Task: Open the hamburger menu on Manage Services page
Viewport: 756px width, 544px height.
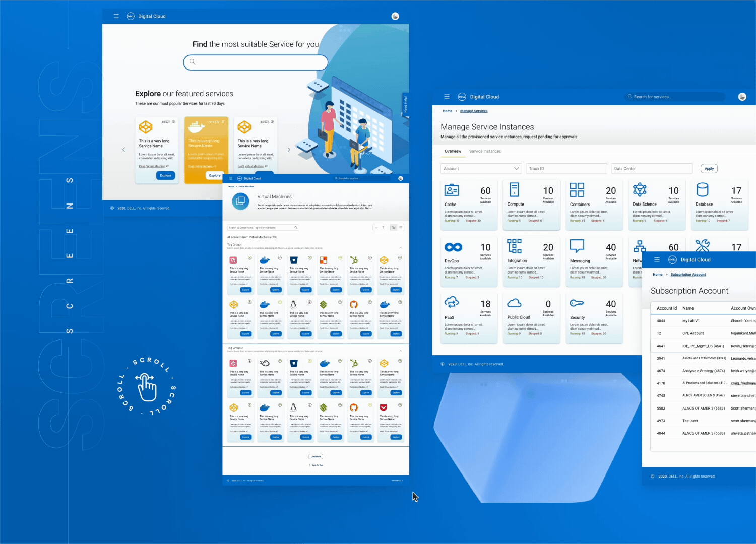Action: click(447, 97)
